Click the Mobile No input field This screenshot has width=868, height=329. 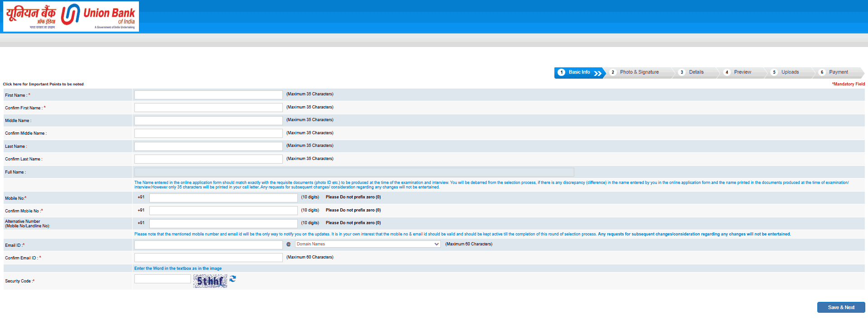(x=224, y=198)
